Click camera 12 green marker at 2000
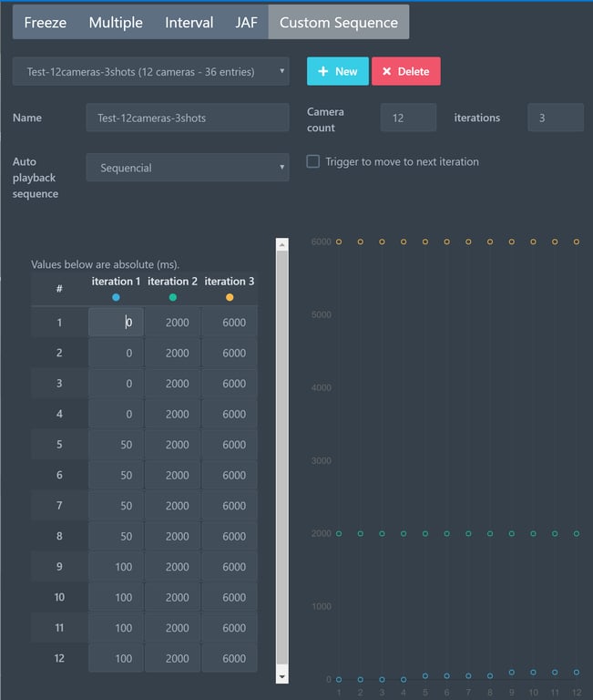Screen dimensions: 593x700 [577, 533]
